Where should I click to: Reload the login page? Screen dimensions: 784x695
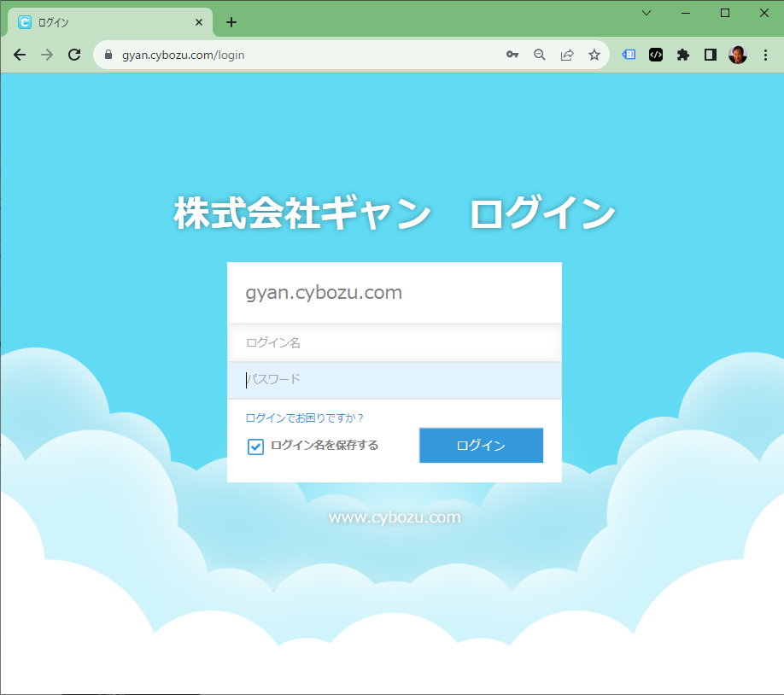[x=74, y=55]
